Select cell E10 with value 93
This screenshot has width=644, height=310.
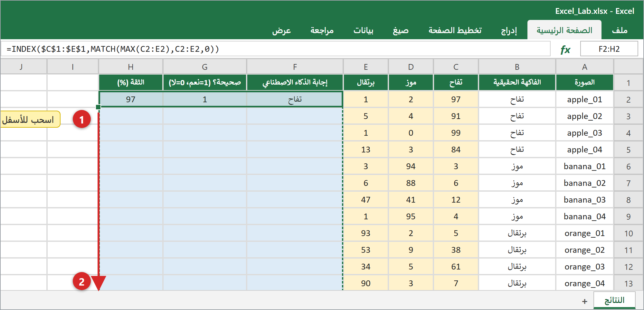[x=366, y=233]
